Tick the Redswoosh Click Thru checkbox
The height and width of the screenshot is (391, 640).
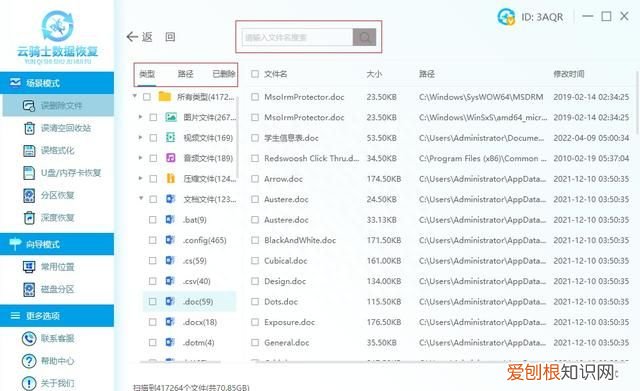[x=255, y=158]
